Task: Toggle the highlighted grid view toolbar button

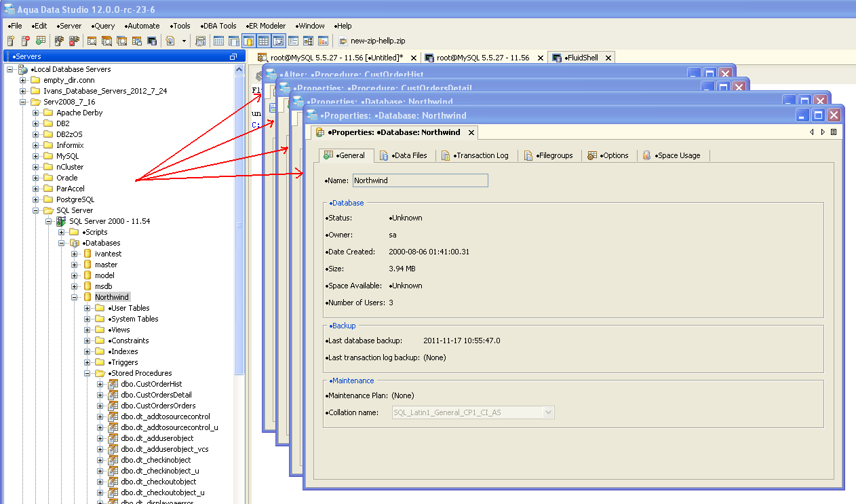Action: coord(263,41)
